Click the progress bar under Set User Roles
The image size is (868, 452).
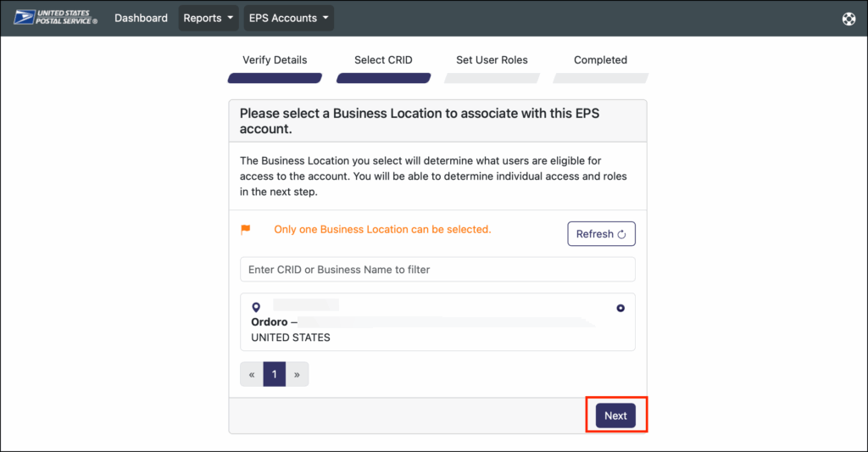[492, 78]
